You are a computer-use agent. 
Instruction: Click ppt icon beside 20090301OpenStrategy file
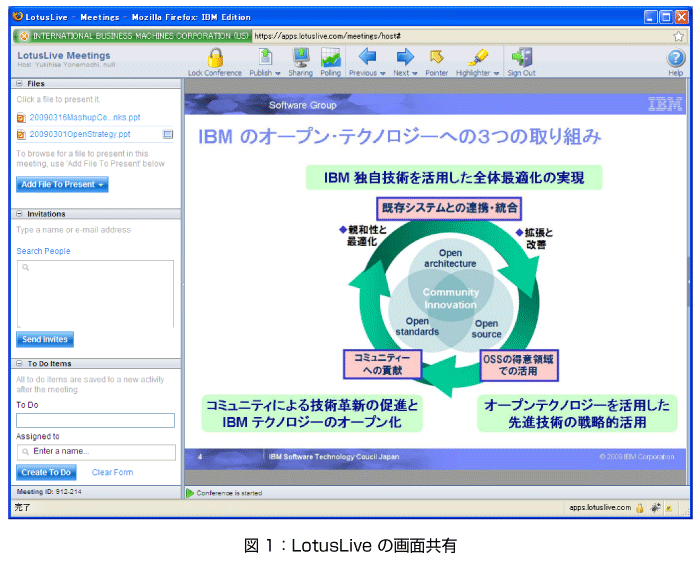click(21, 134)
